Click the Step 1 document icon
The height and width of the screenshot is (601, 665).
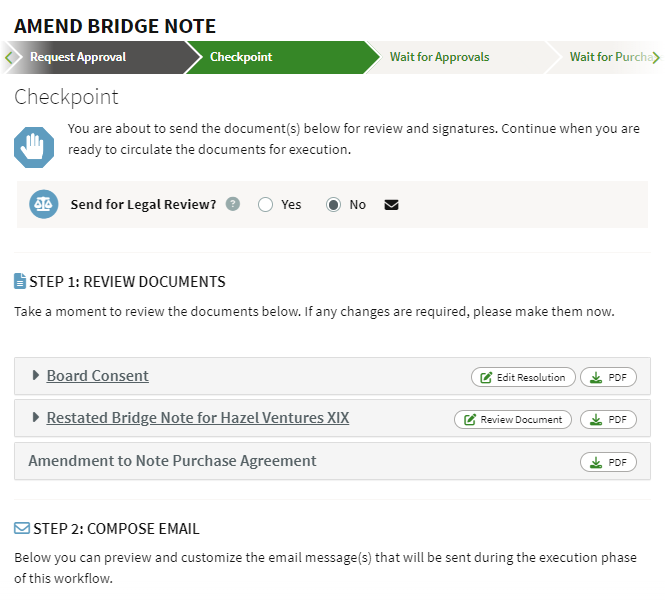click(x=20, y=282)
